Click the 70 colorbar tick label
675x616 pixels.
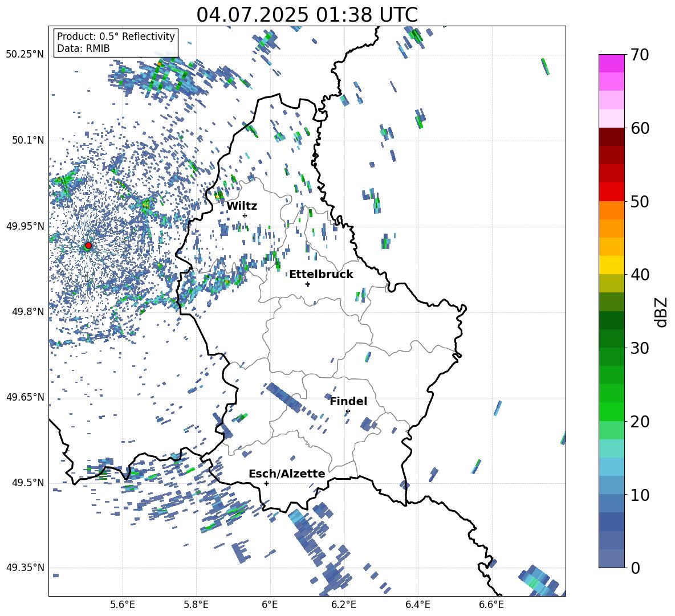click(640, 55)
